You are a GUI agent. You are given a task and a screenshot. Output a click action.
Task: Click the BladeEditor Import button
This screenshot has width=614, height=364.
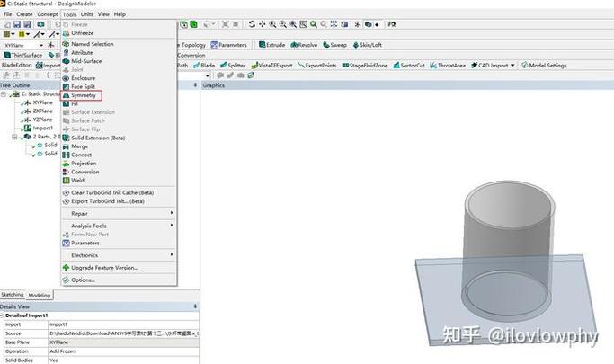pos(48,66)
